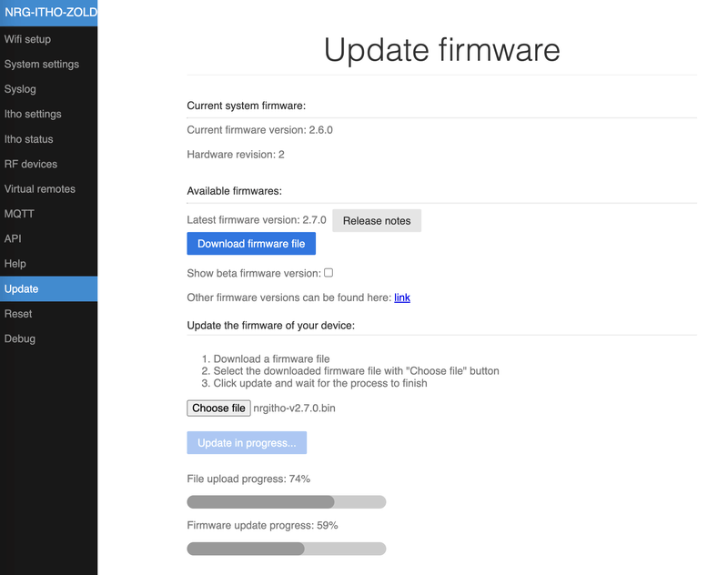Follow the other firmware versions link
The height and width of the screenshot is (575, 728).
pos(401,298)
